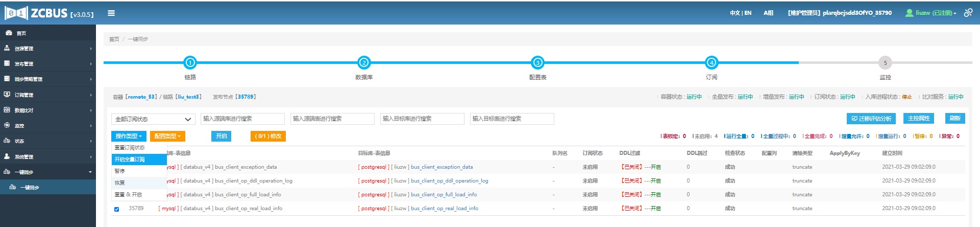980x227 pixels.
Task: Select 开启全量订阅 from the operation menu
Action: pyautogui.click(x=130, y=160)
